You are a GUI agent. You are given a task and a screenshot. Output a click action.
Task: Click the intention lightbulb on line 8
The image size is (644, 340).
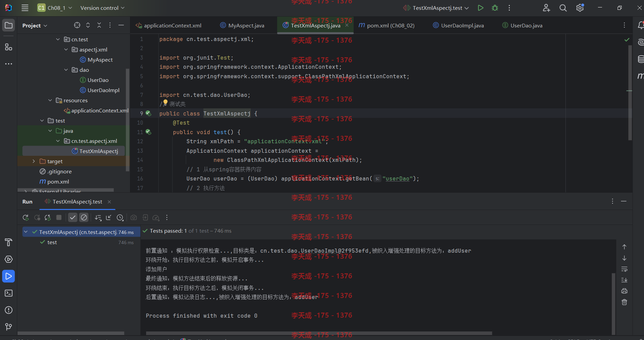[165, 102]
